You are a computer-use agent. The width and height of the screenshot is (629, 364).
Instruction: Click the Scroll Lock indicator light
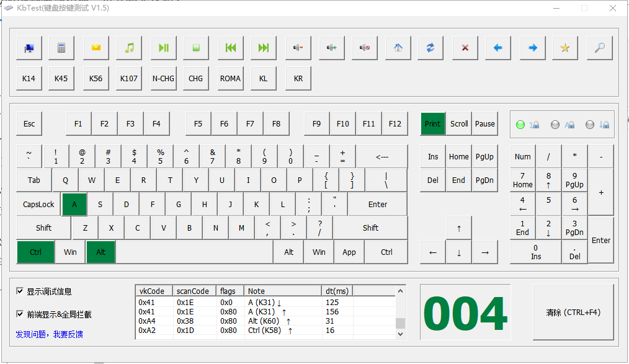[590, 125]
